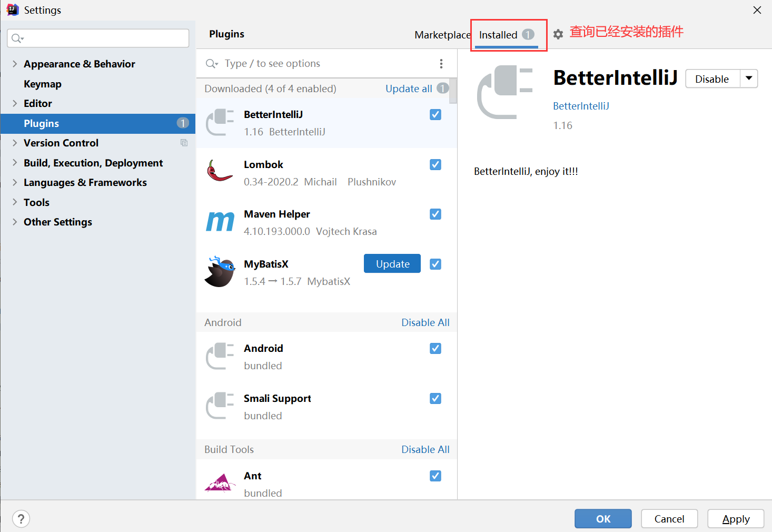Click the plugin list scrollbar thumb
The image size is (772, 532).
tap(453, 91)
